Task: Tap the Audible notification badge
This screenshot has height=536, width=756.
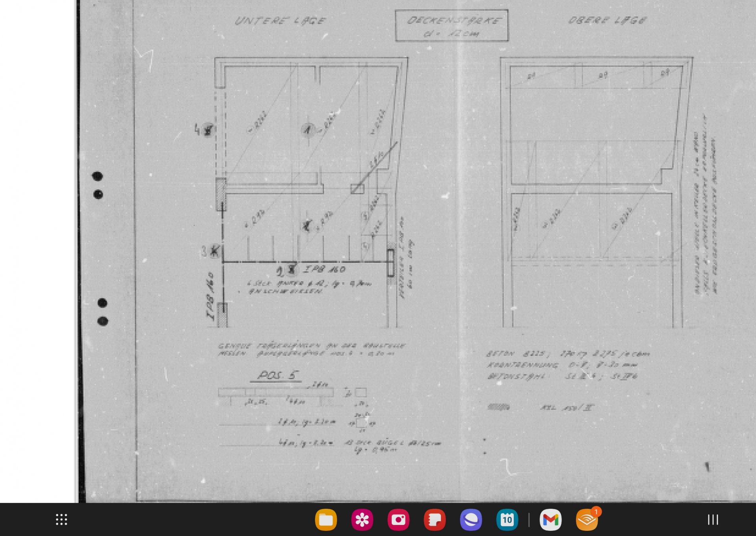Action: point(596,512)
